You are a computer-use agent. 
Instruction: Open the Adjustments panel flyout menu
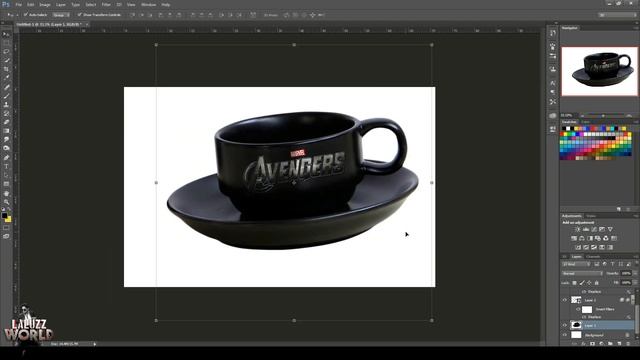point(636,216)
